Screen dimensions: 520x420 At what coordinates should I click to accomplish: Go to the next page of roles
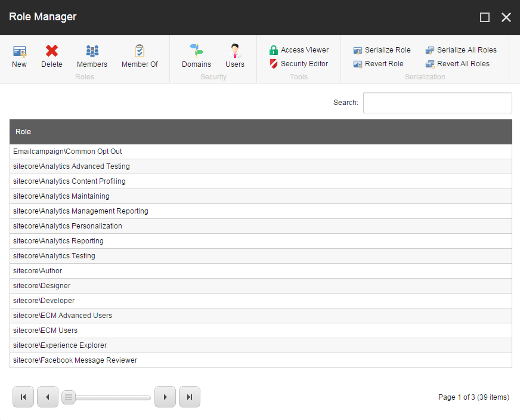[x=165, y=397]
